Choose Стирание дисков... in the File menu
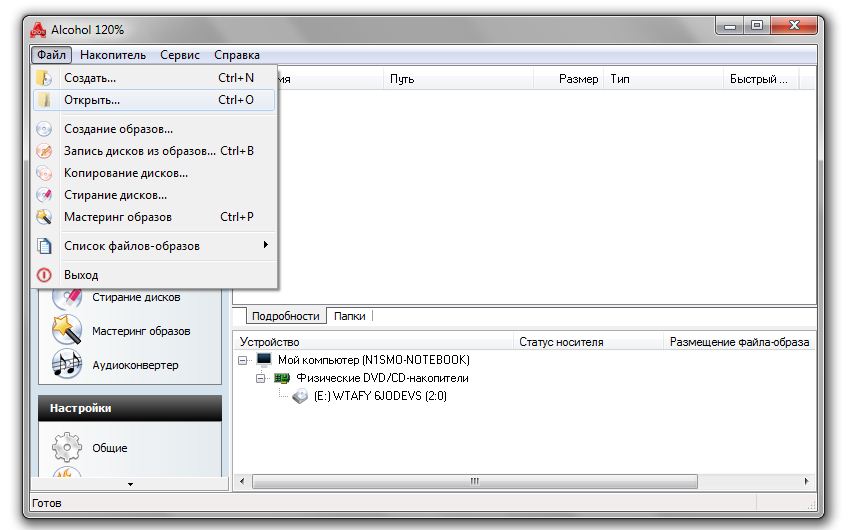This screenshot has height=530, width=849. [154, 195]
